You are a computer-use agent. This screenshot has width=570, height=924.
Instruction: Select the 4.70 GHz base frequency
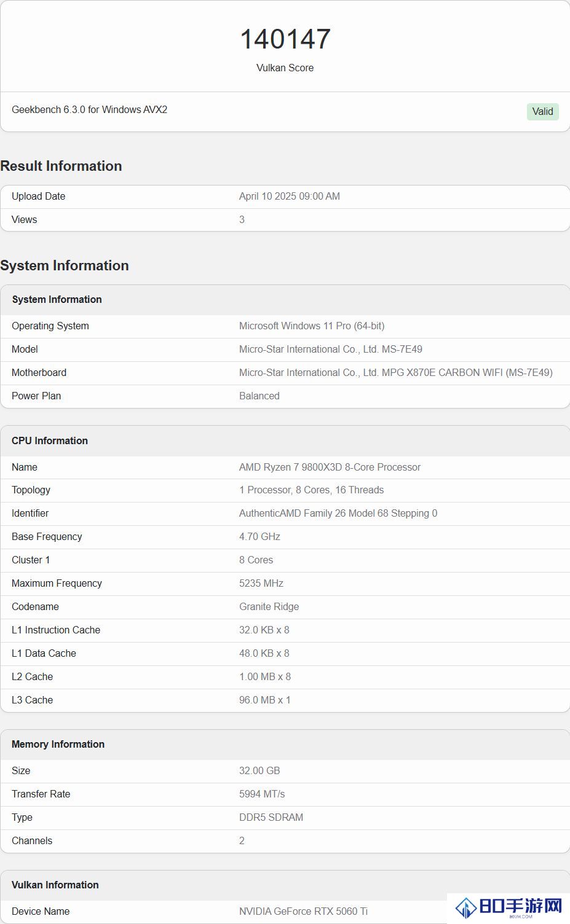click(259, 536)
